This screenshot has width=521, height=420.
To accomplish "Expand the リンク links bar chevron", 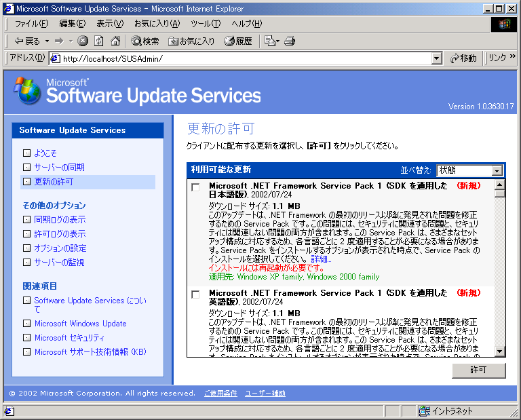I will 513,56.
